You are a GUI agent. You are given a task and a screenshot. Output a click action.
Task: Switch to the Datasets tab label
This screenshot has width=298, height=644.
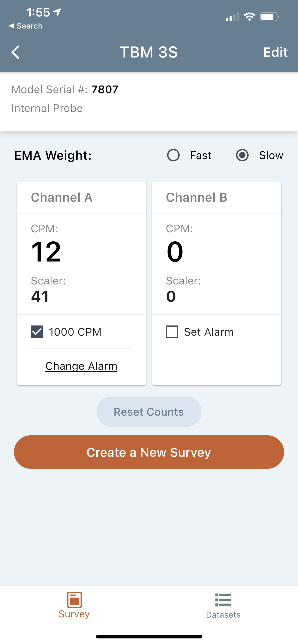point(223,615)
